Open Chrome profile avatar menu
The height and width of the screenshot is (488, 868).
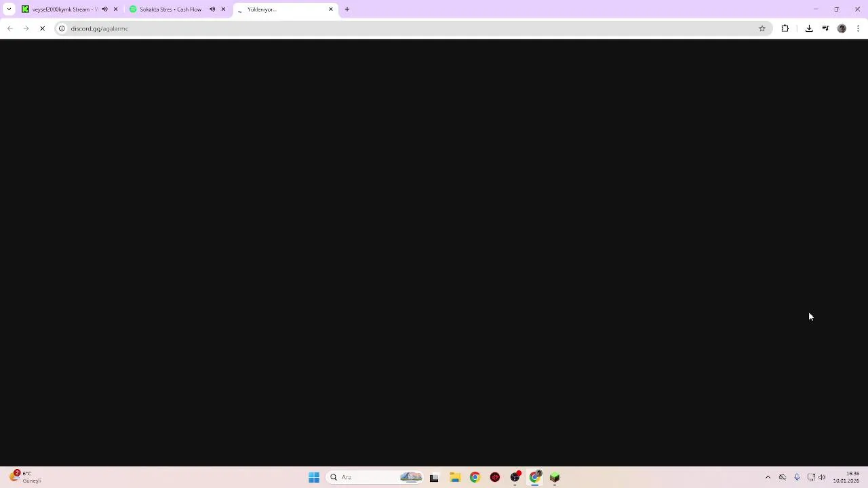point(842,28)
